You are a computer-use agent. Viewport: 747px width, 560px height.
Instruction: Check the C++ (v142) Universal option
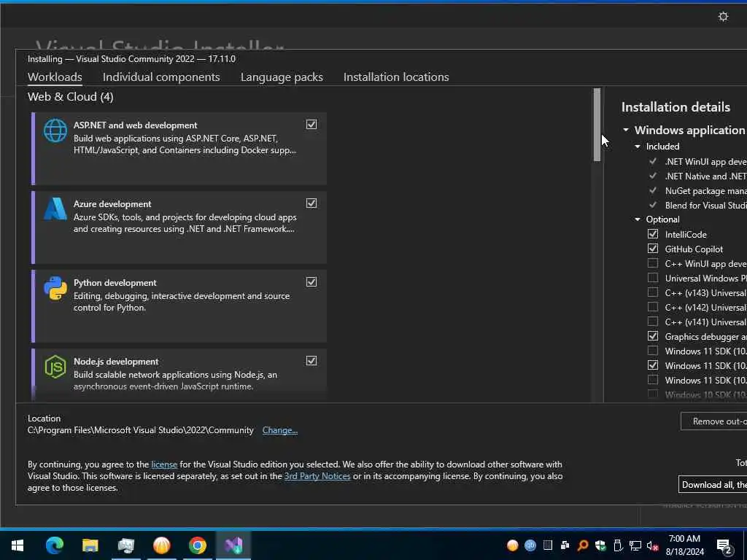coord(653,307)
